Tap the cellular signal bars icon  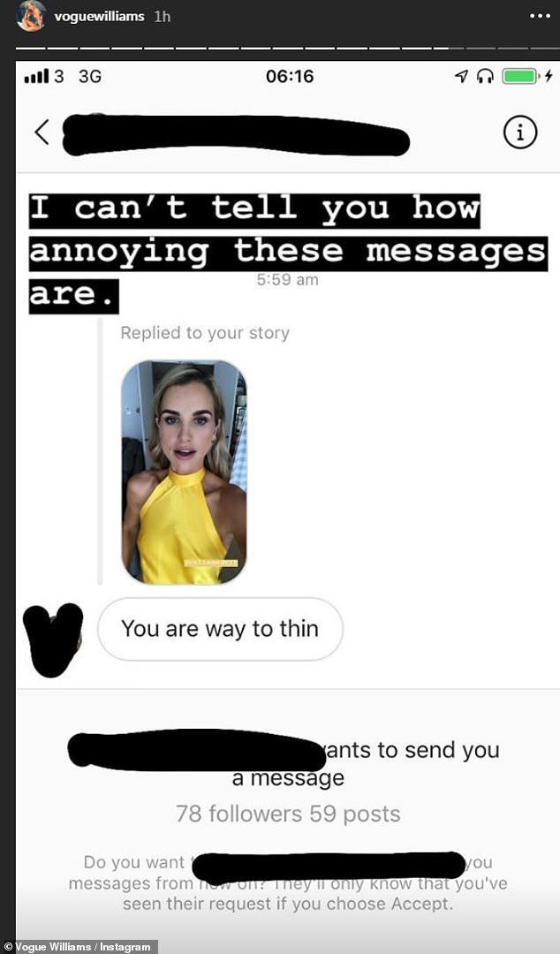point(36,77)
